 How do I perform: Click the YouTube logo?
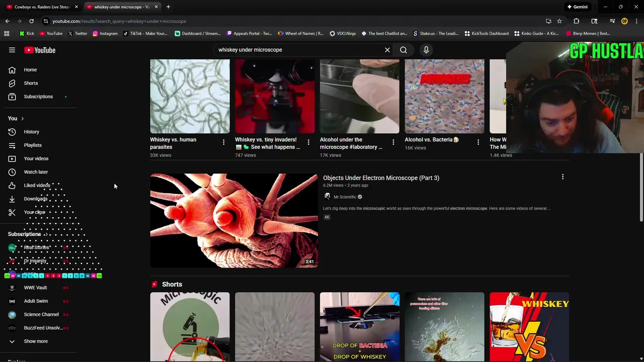tap(40, 50)
